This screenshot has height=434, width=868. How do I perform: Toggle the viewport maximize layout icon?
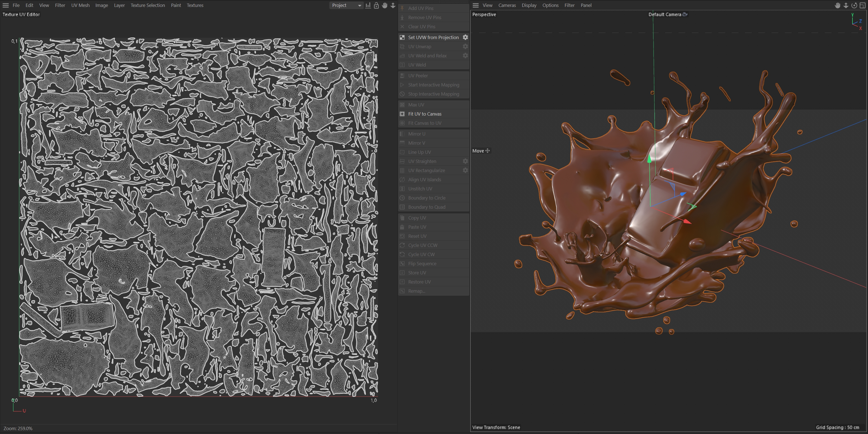862,5
